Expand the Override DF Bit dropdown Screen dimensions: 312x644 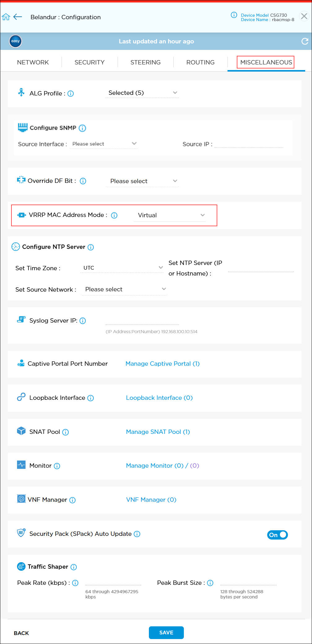(142, 181)
